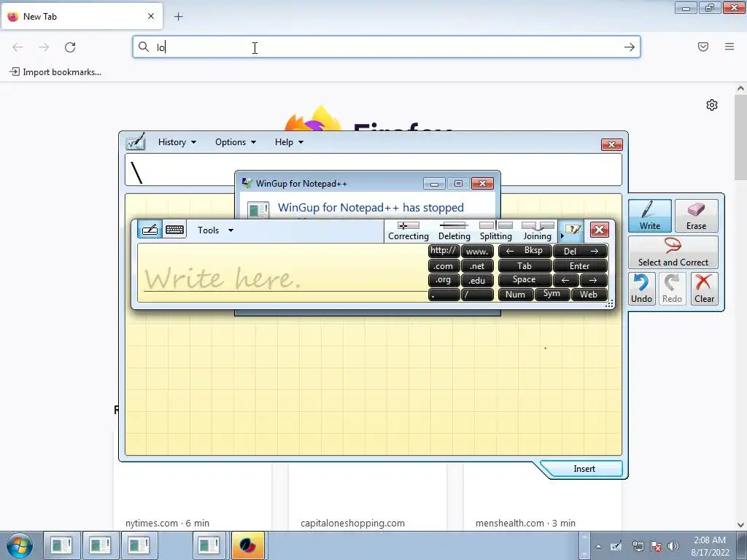Screen dimensions: 747x560
Task: Click Import bookmarks link
Action: coord(55,72)
